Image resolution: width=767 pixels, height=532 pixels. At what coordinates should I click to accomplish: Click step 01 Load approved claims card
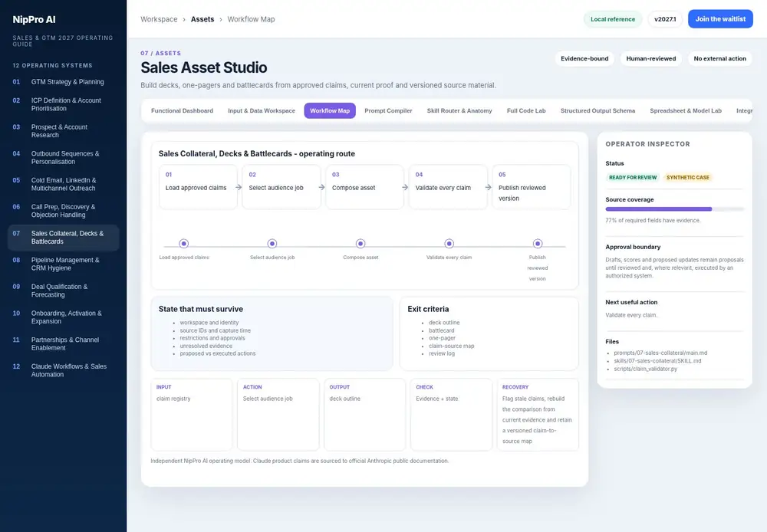(x=198, y=187)
